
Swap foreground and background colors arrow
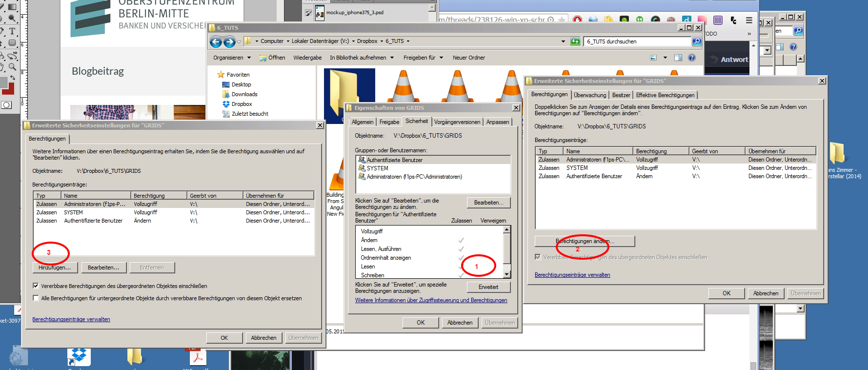click(12, 77)
